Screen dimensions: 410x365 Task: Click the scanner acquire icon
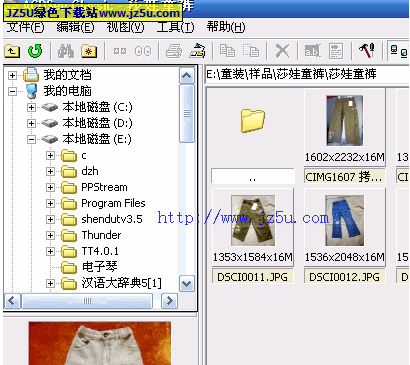click(x=198, y=51)
